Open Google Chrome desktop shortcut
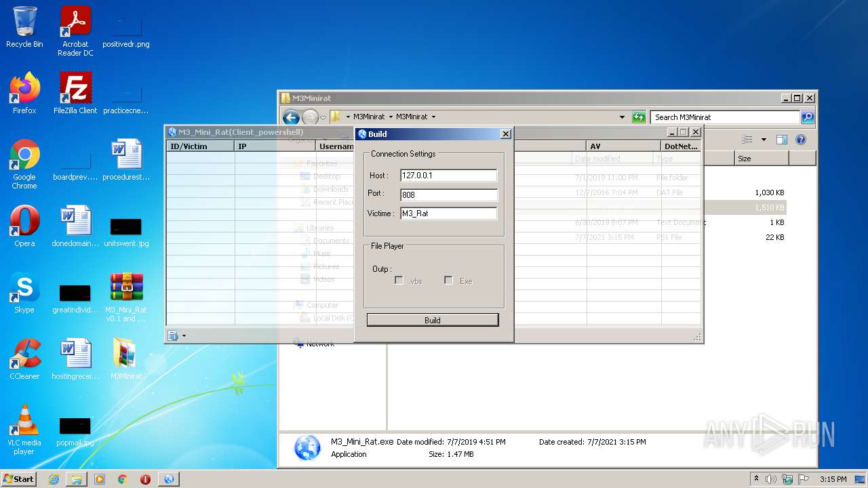 24,164
